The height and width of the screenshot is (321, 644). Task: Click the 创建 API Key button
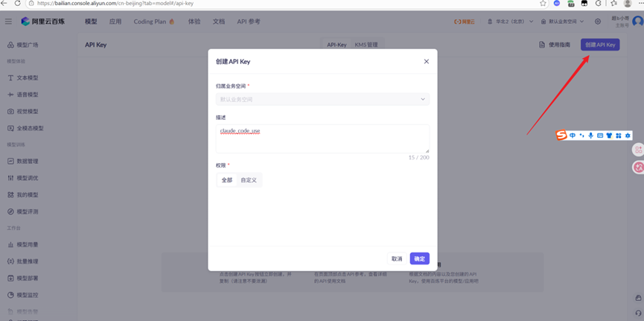(x=600, y=45)
